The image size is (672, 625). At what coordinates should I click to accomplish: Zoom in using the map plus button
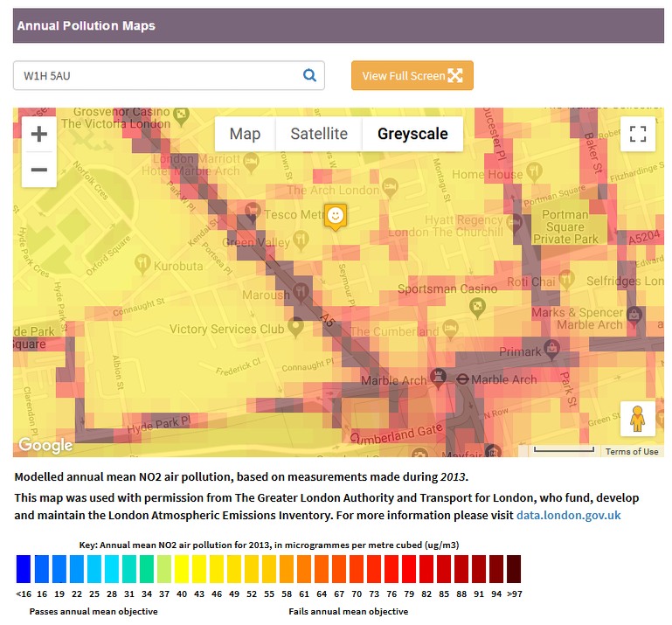(39, 135)
